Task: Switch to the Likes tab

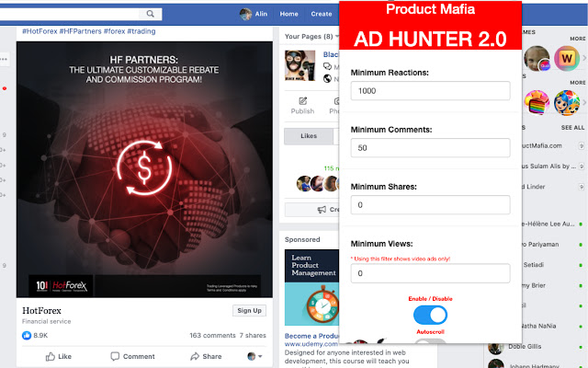Action: (309, 136)
